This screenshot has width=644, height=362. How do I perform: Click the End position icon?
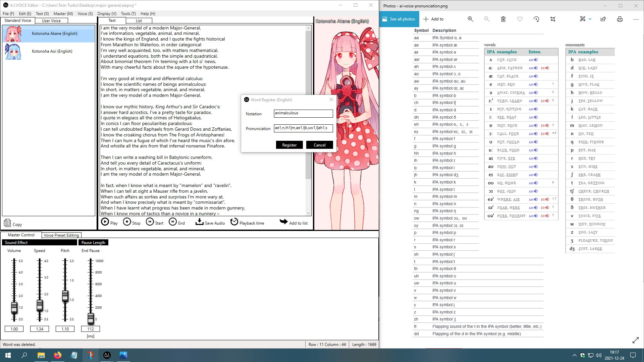tap(172, 222)
